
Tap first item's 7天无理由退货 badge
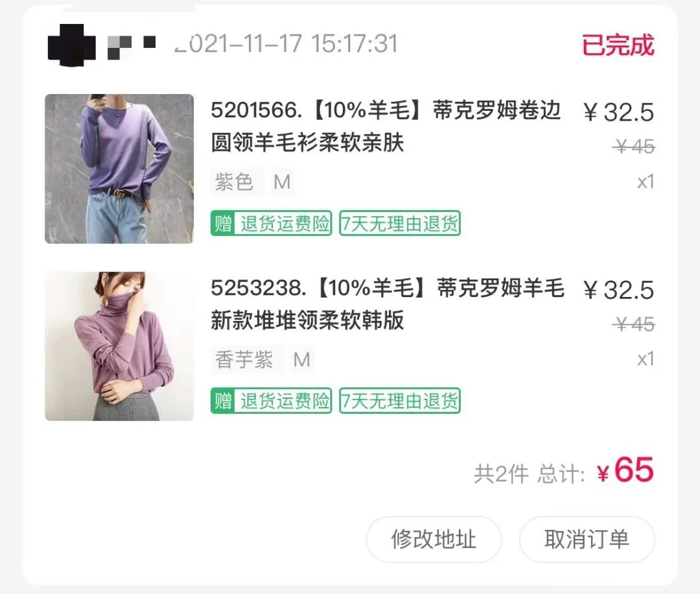coord(399,223)
